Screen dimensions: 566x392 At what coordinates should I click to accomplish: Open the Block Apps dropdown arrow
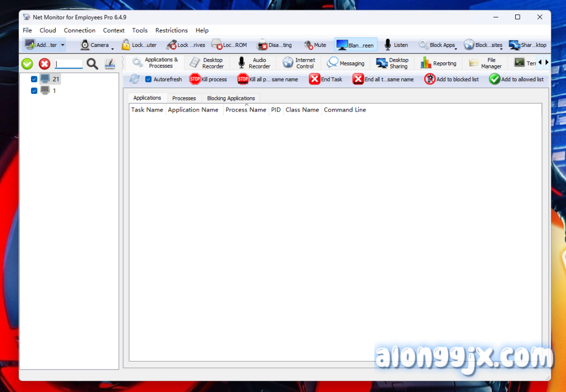pyautogui.click(x=456, y=48)
